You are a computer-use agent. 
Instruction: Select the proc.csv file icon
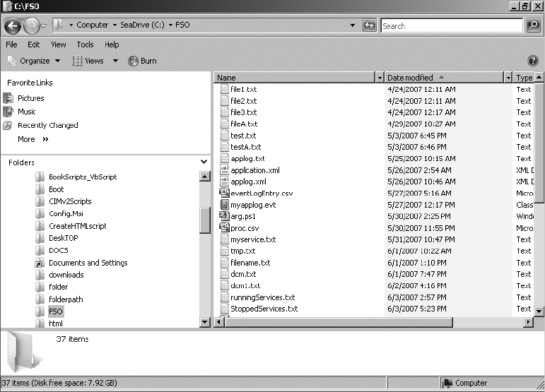point(224,227)
